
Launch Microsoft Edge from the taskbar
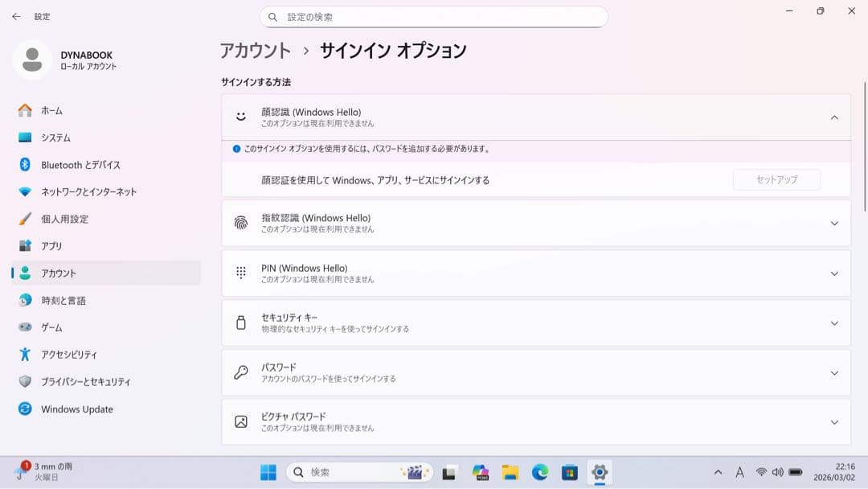coord(540,472)
